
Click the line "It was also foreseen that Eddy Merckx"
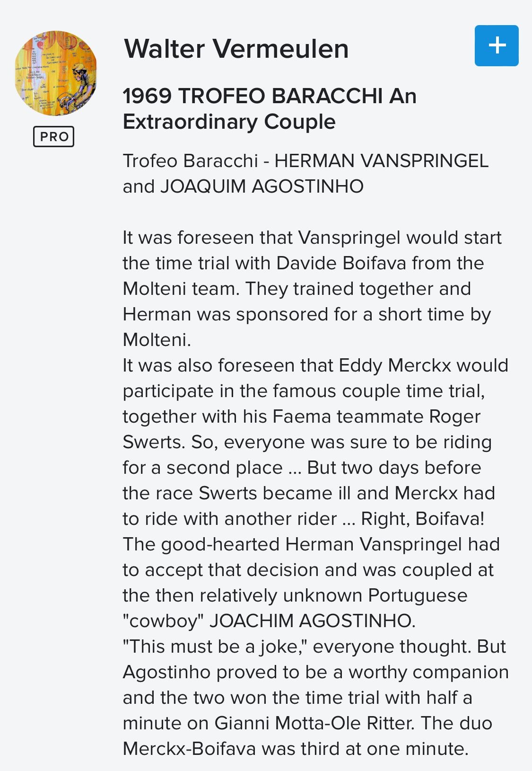pos(315,365)
